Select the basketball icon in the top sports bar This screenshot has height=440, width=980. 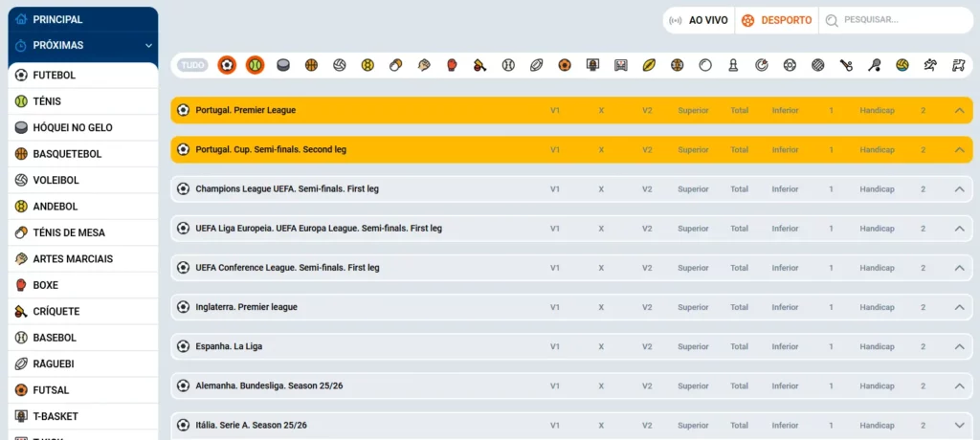(311, 65)
